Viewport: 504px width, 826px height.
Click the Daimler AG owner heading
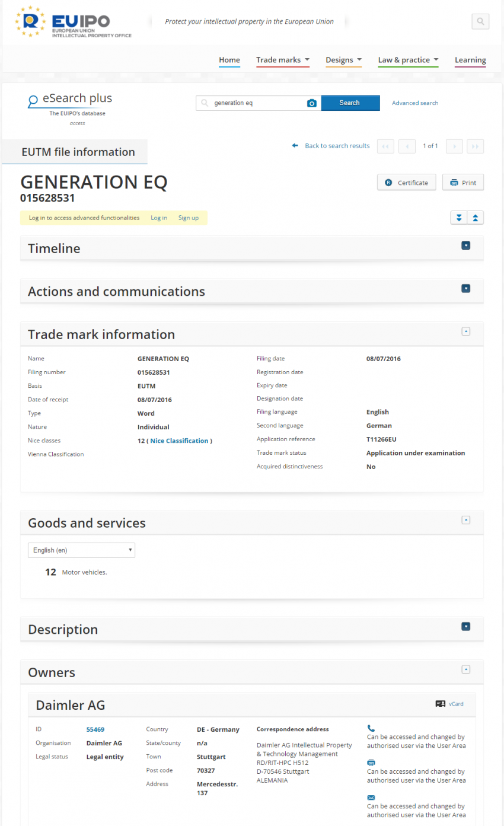click(x=71, y=705)
